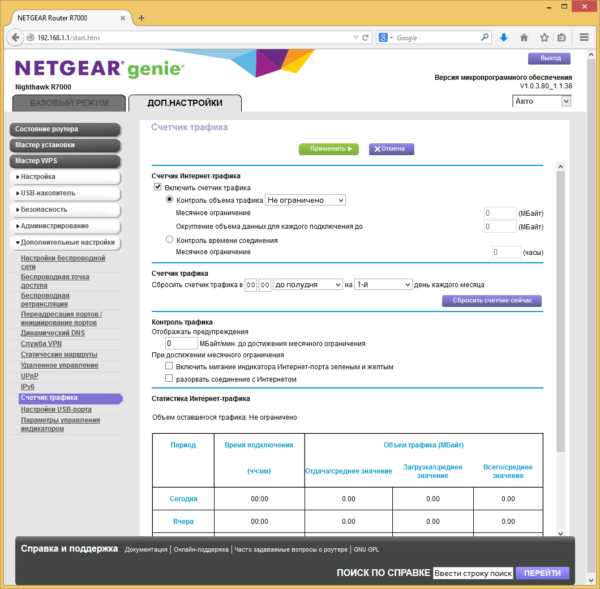Screen dimensions: 600x589
Task: Click Сбросить счетчик сейчас button
Action: coord(492,300)
